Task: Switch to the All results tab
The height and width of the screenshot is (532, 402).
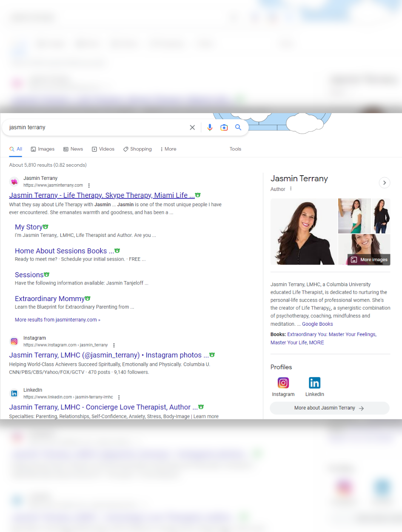Action: coord(16,149)
